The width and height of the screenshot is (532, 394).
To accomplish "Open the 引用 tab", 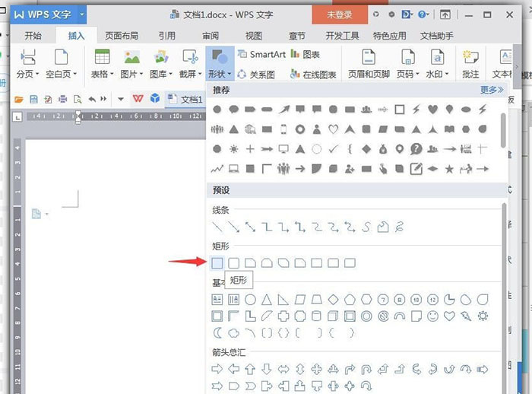I will point(167,36).
